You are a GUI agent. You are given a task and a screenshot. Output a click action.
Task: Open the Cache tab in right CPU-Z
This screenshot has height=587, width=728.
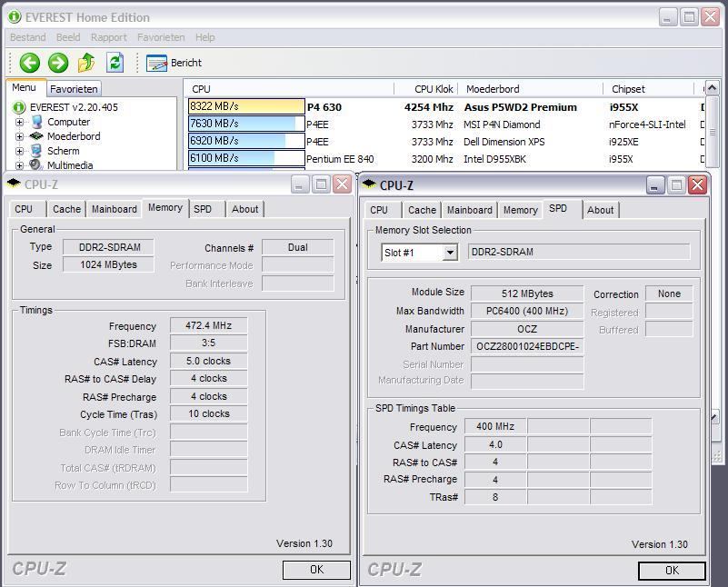tap(422, 210)
